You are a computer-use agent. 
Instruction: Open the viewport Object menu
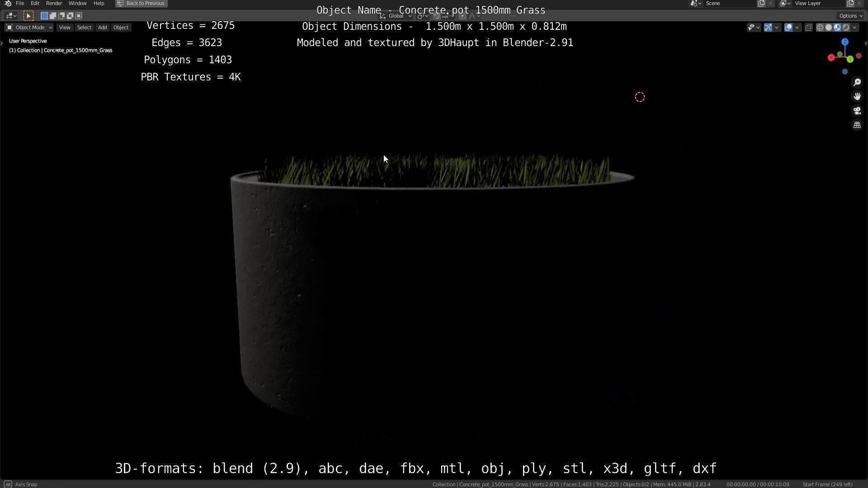tap(121, 28)
